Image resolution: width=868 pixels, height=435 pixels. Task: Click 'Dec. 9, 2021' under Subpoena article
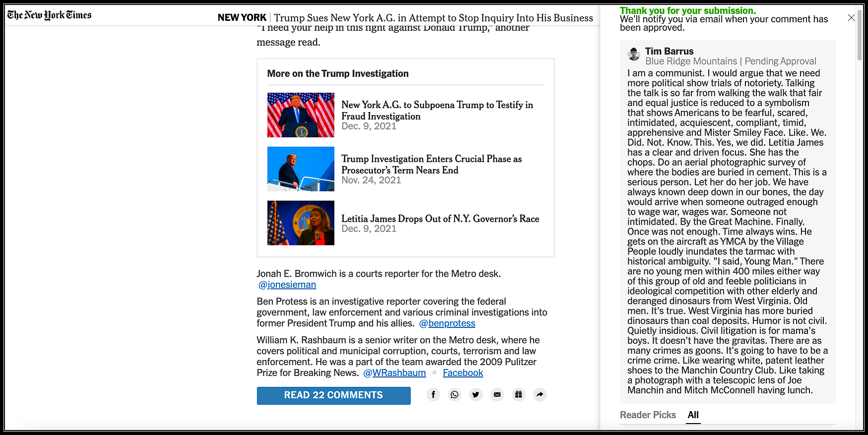click(x=369, y=126)
